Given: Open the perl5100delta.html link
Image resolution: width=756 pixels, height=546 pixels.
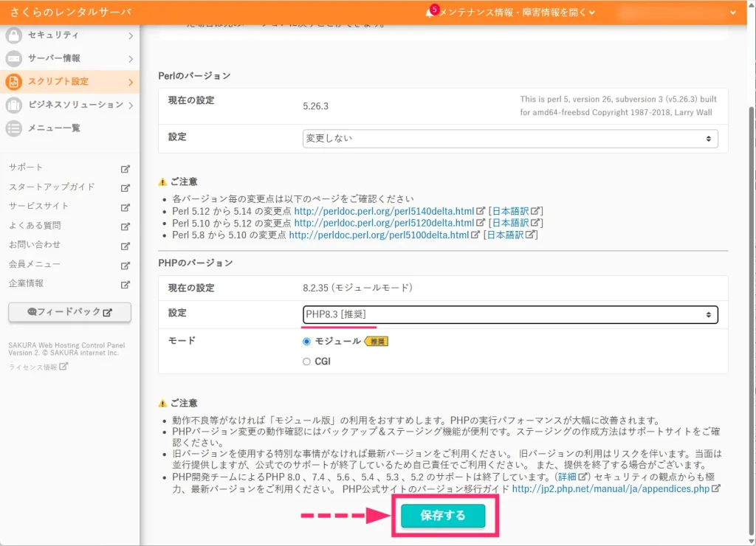Looking at the screenshot, I should point(379,235).
